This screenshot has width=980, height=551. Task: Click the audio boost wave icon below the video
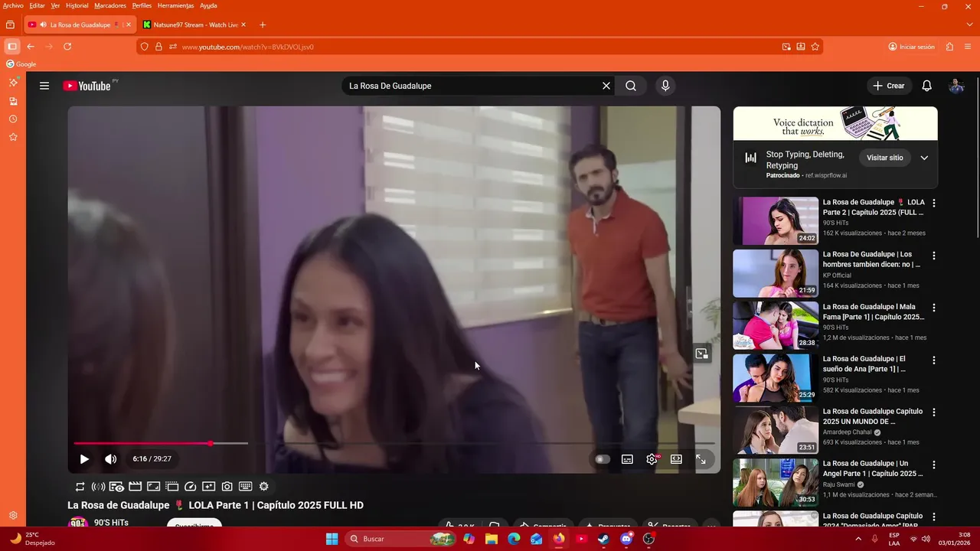tap(98, 487)
